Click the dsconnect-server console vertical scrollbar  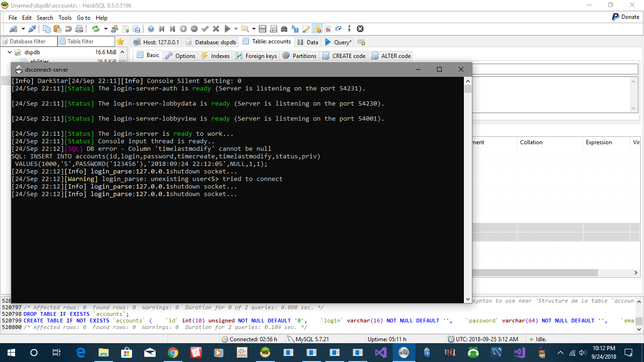[x=468, y=189]
